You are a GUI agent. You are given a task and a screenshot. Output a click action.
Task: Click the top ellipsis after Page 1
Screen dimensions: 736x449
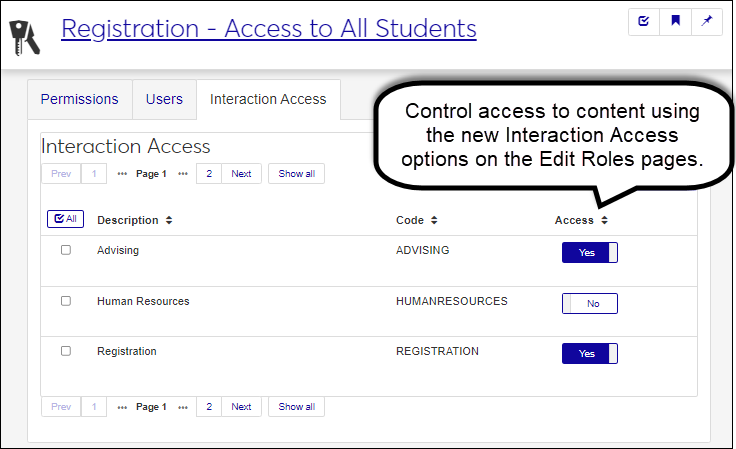coord(183,174)
